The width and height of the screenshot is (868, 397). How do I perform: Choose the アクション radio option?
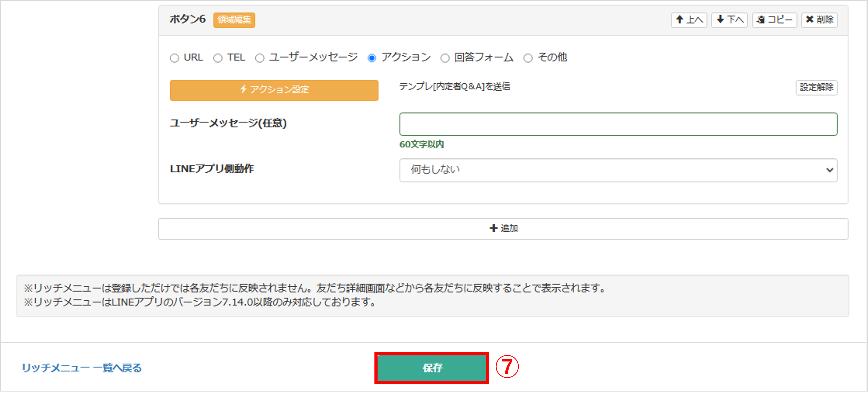coord(372,58)
